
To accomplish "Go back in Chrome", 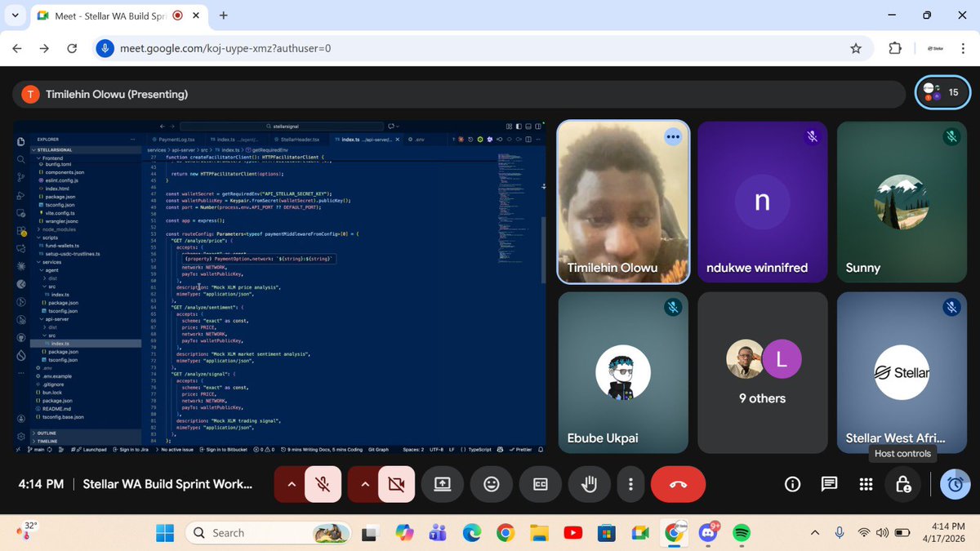I will pyautogui.click(x=17, y=48).
